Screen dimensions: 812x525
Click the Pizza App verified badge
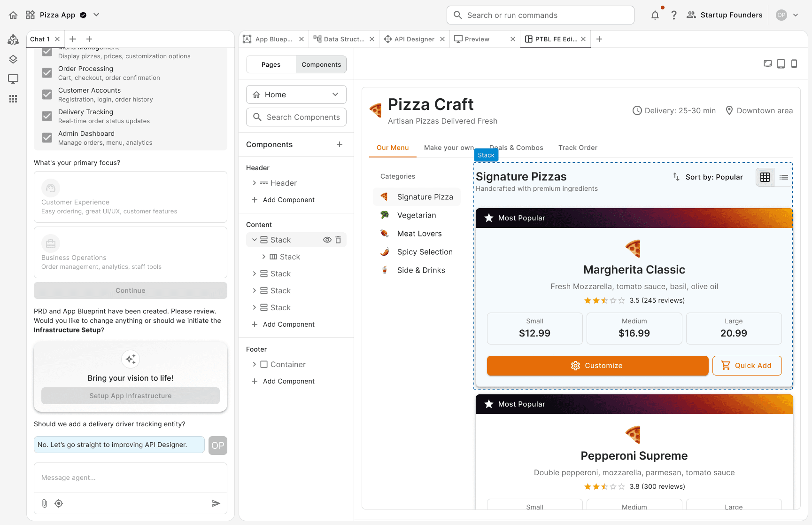coord(83,15)
